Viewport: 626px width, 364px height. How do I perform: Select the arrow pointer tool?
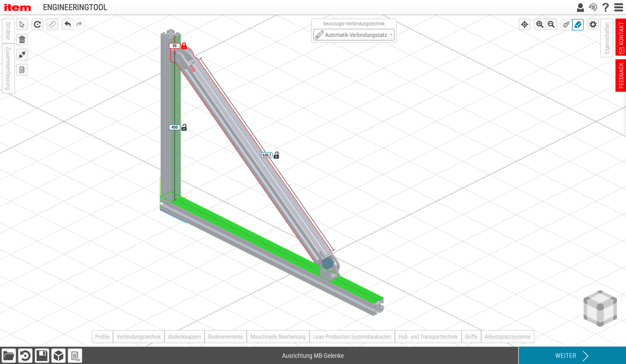tap(22, 24)
